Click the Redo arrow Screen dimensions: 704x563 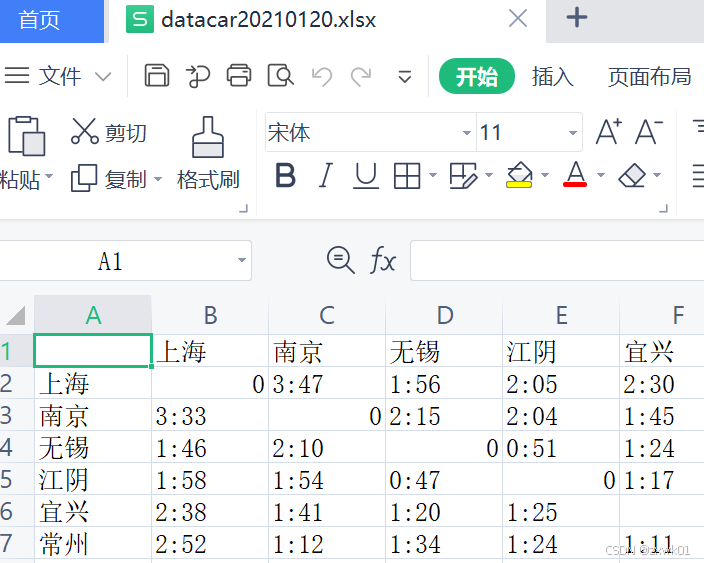pos(361,76)
